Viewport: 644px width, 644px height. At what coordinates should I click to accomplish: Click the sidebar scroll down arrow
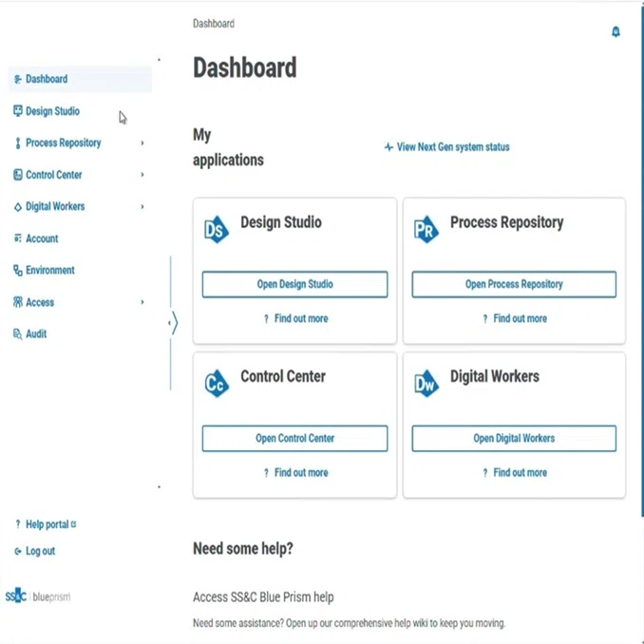(x=159, y=487)
